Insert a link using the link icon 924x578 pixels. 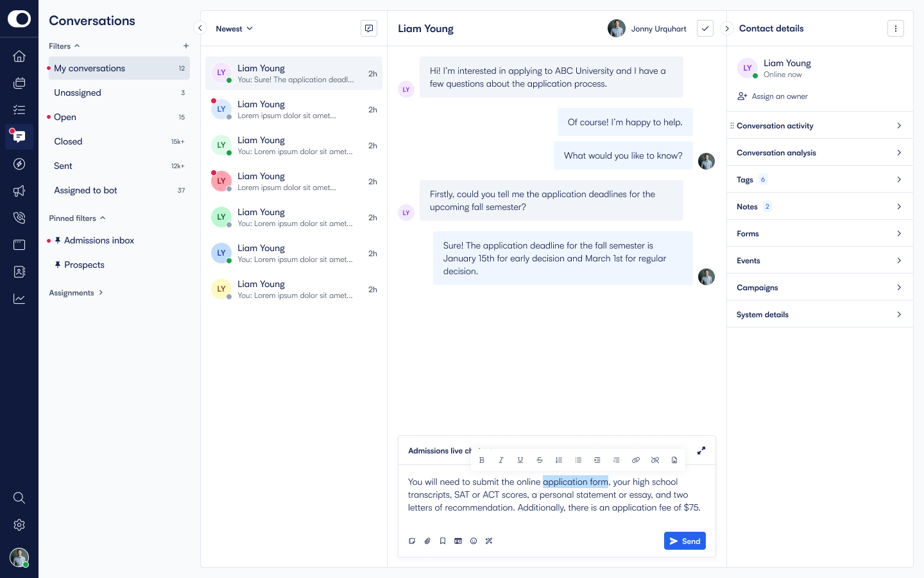(636, 460)
